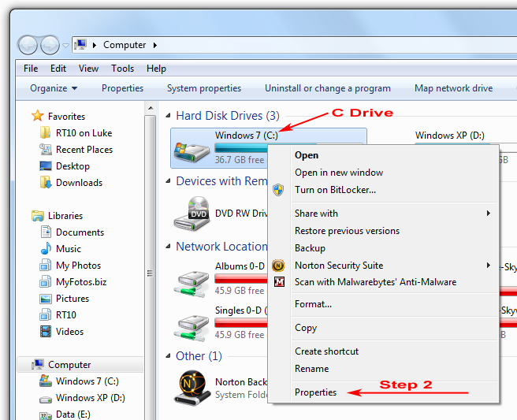Select the Documents library icon
The image size is (517, 420).
(46, 232)
